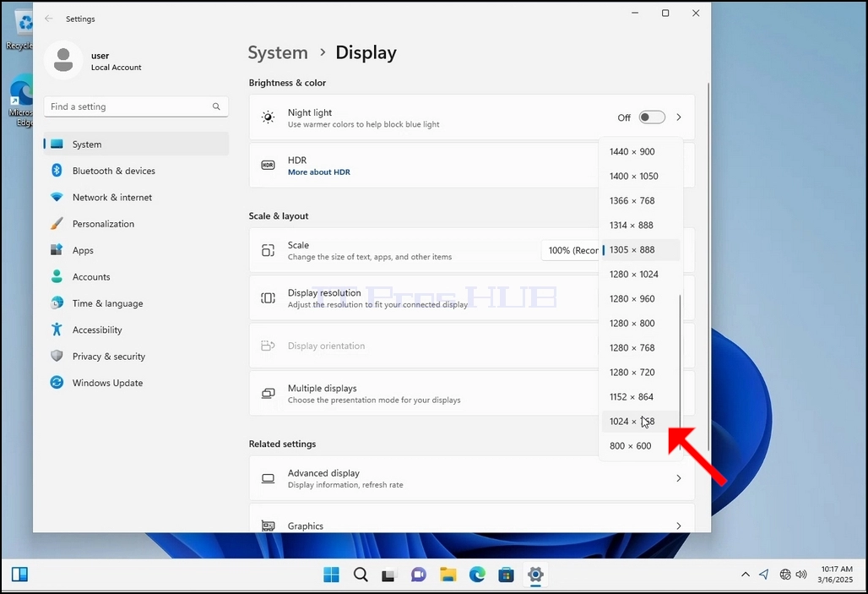Click the Find a setting search box
Screen dimensions: 868x594
coord(136,106)
